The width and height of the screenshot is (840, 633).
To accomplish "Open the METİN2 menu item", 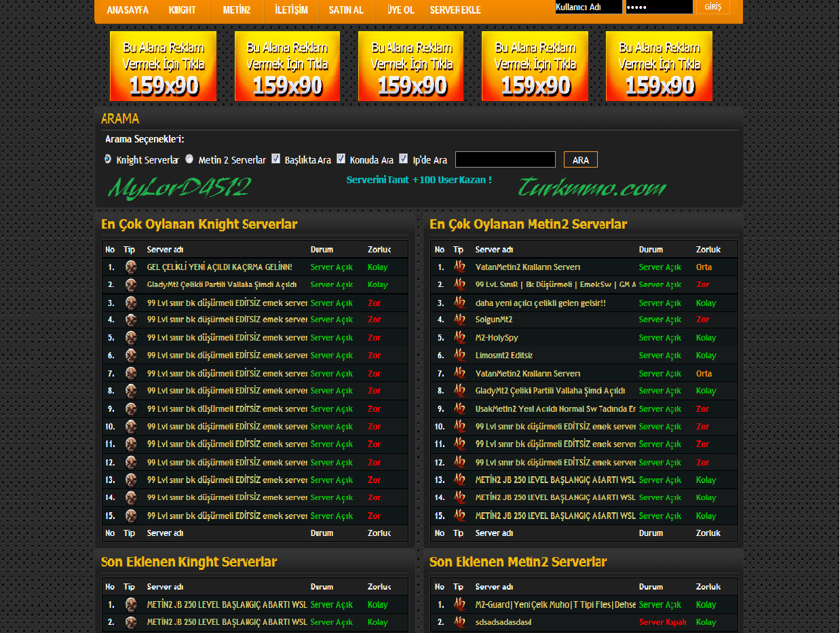I will pyautogui.click(x=237, y=10).
